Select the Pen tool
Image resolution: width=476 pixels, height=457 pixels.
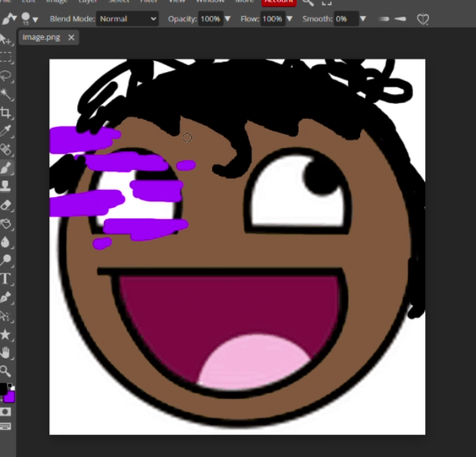click(x=5, y=297)
